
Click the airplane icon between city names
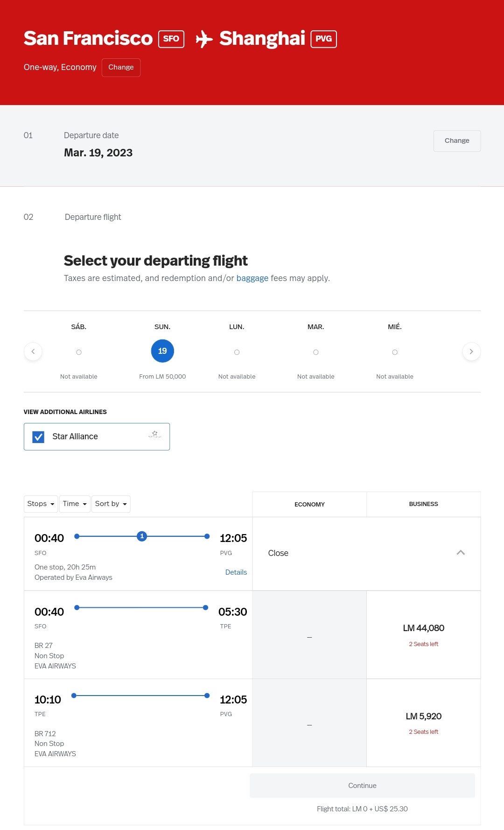pos(204,39)
